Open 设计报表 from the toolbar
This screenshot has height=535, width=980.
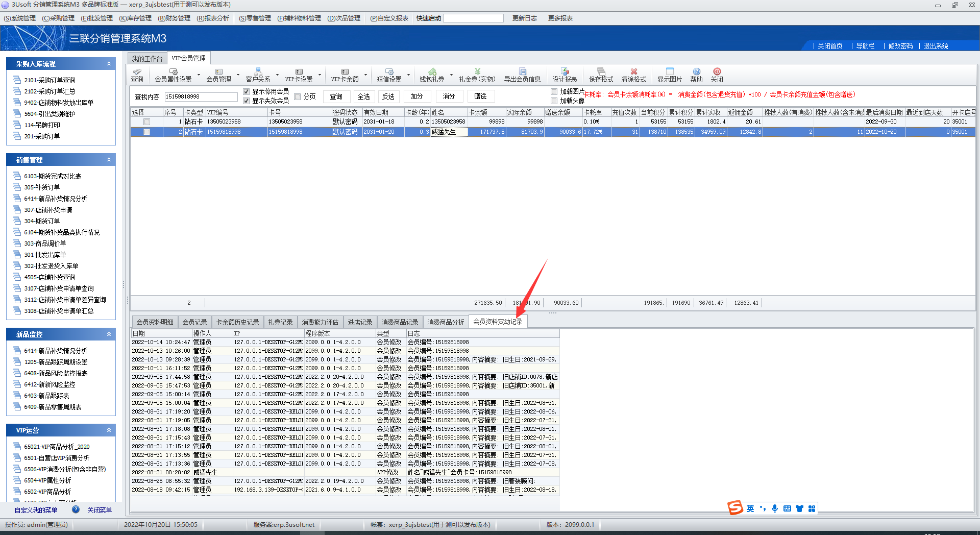(x=565, y=75)
